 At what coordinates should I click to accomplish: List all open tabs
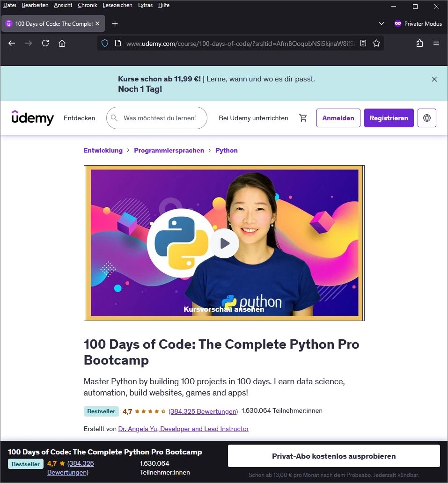coord(382,23)
